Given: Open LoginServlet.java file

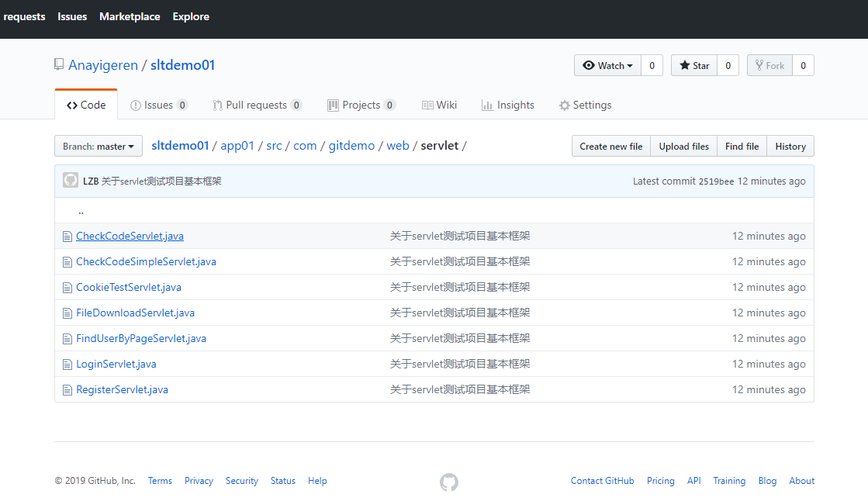Looking at the screenshot, I should tap(116, 365).
